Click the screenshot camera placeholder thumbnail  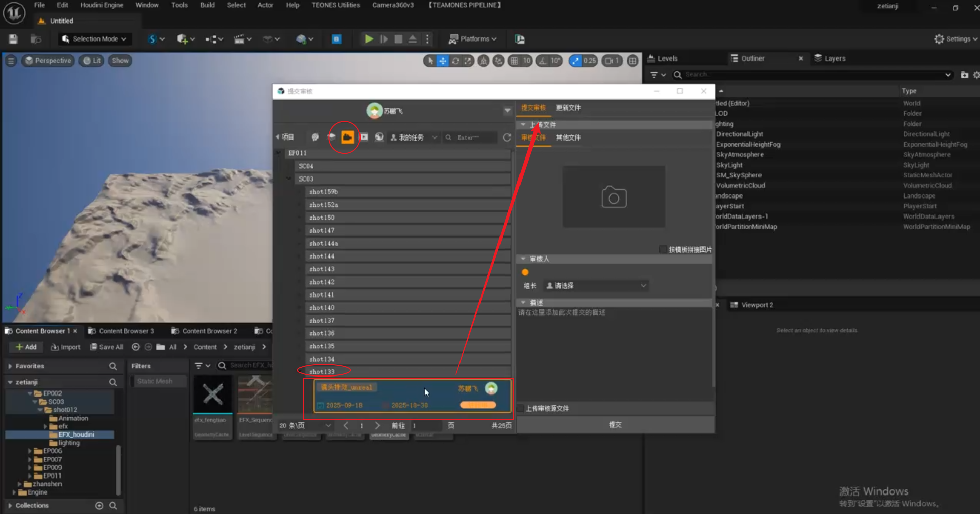click(613, 197)
